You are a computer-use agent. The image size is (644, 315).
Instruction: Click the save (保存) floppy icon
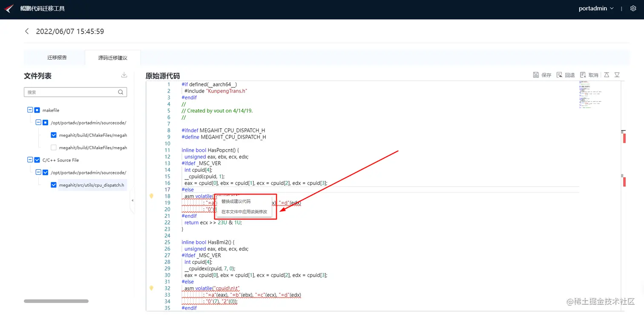tap(536, 75)
